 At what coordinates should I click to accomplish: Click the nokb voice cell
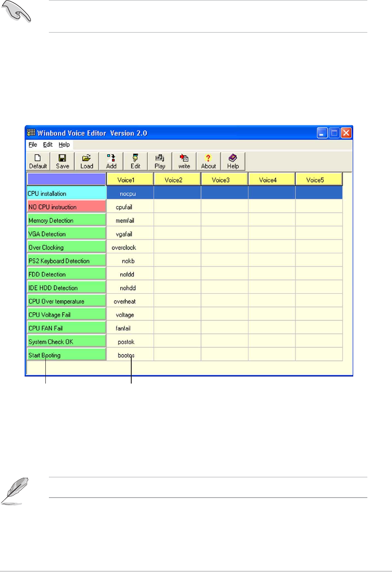coord(130,261)
